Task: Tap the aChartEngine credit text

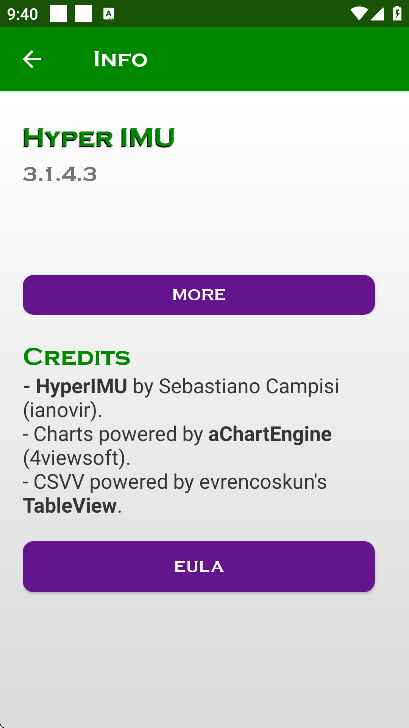Action: coord(270,434)
